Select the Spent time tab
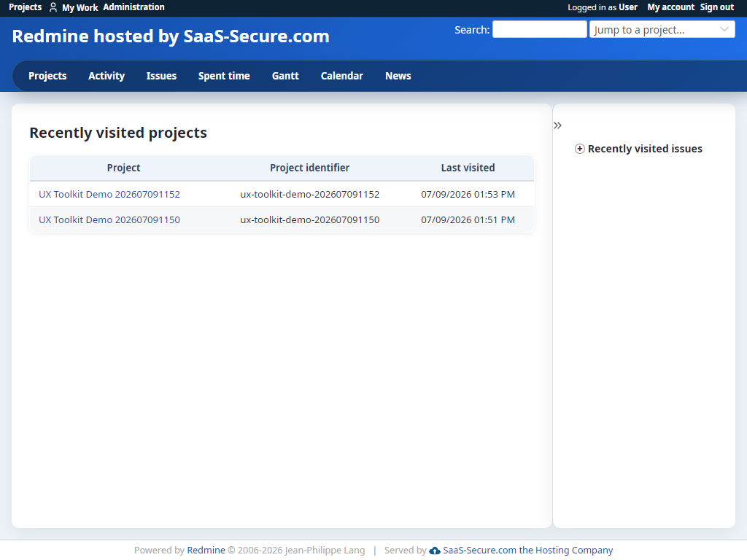The image size is (747, 560). [224, 76]
